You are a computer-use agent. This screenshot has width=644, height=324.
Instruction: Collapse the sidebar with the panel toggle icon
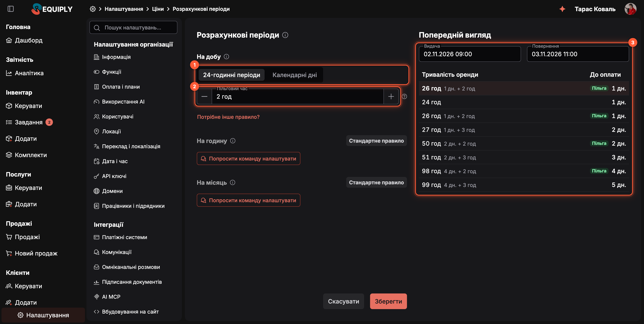10,9
